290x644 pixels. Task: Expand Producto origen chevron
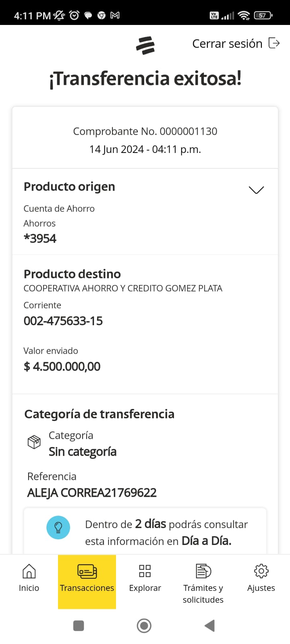(256, 190)
